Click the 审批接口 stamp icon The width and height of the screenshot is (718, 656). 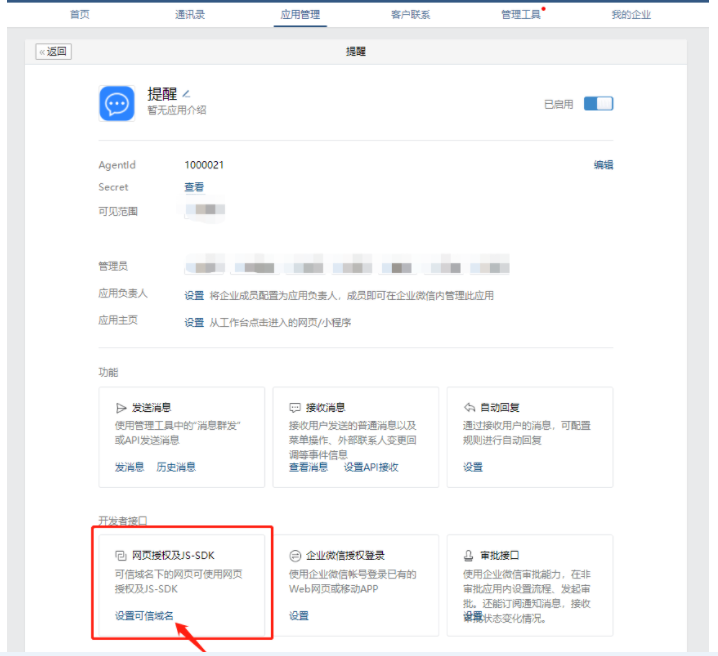click(469, 555)
